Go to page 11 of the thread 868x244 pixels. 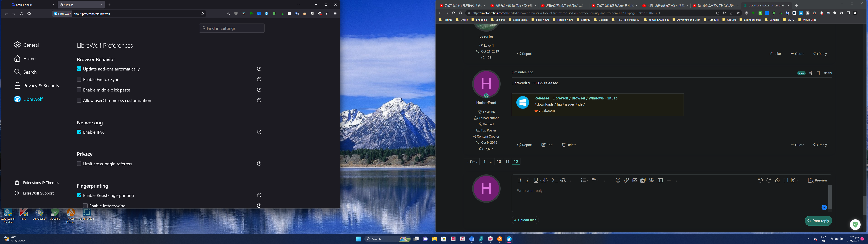pos(507,162)
